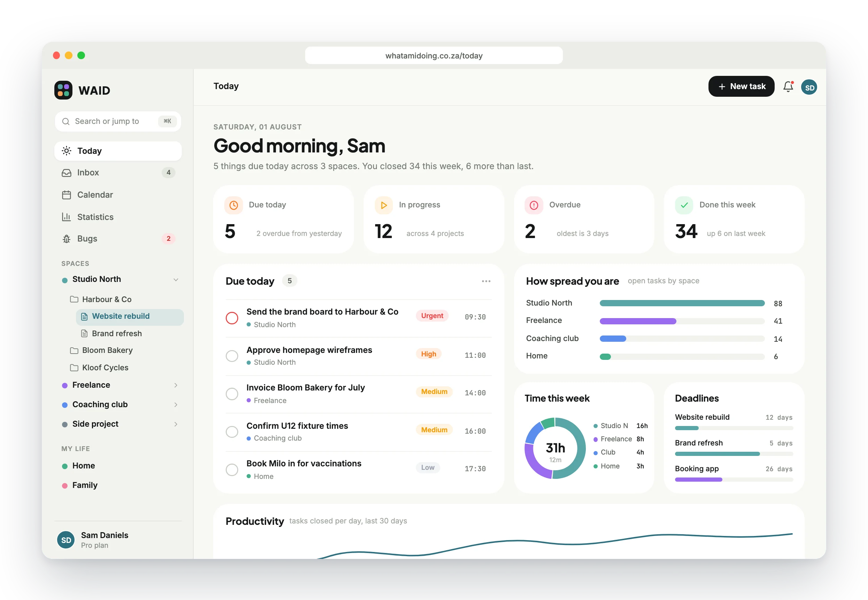Click the Search or jump to field
The height and width of the screenshot is (600, 868).
point(118,121)
